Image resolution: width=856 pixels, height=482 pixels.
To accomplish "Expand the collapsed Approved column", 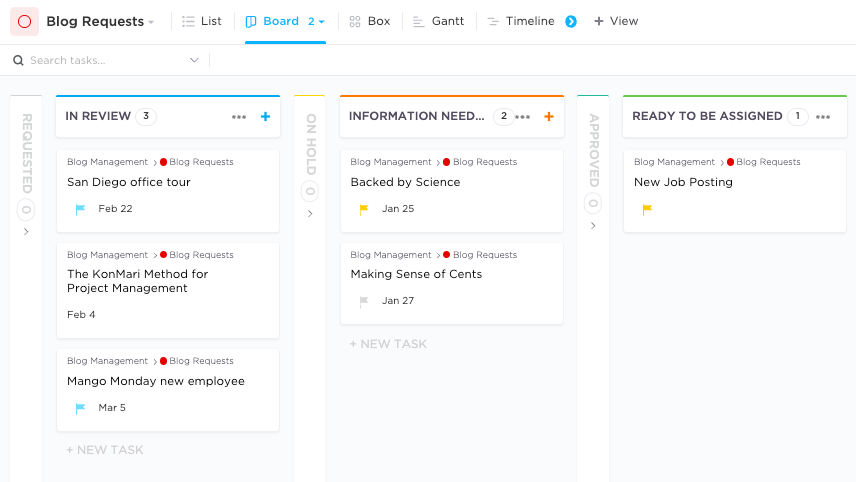I will coord(593,226).
